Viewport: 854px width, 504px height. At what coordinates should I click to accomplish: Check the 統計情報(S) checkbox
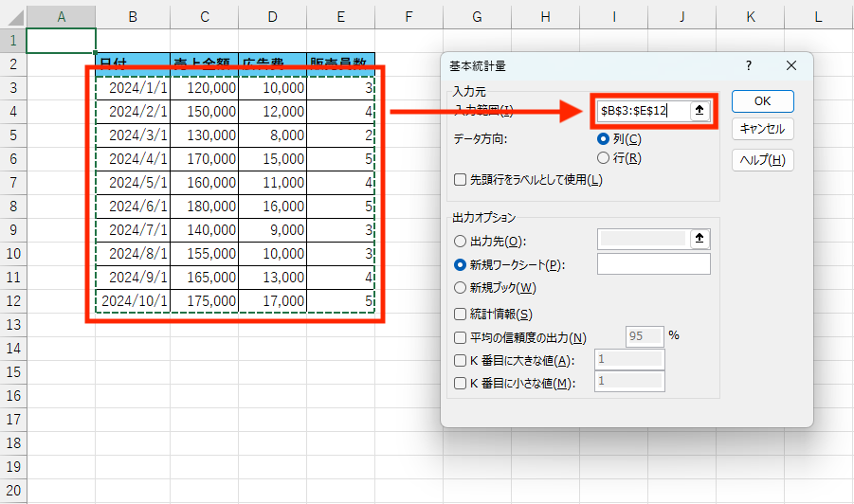[x=461, y=314]
